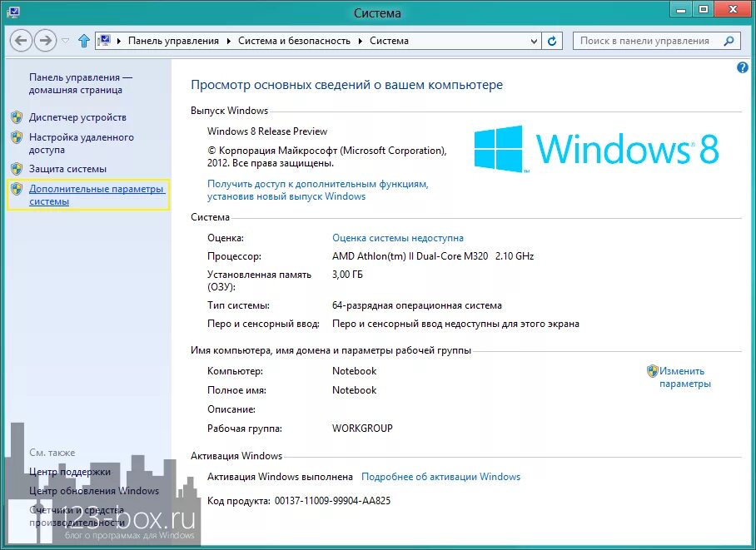Click Notebook value next to Компьютер
Viewport: 756px width, 550px height.
[x=355, y=370]
